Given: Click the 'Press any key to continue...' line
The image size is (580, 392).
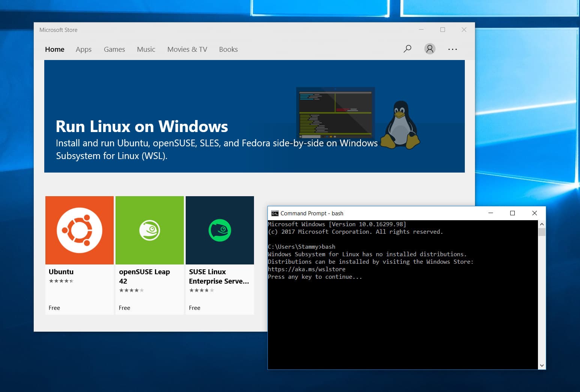Looking at the screenshot, I should point(315,276).
